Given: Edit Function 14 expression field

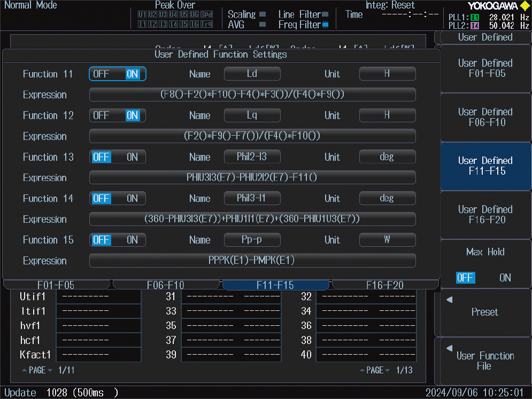Looking at the screenshot, I should 252,219.
